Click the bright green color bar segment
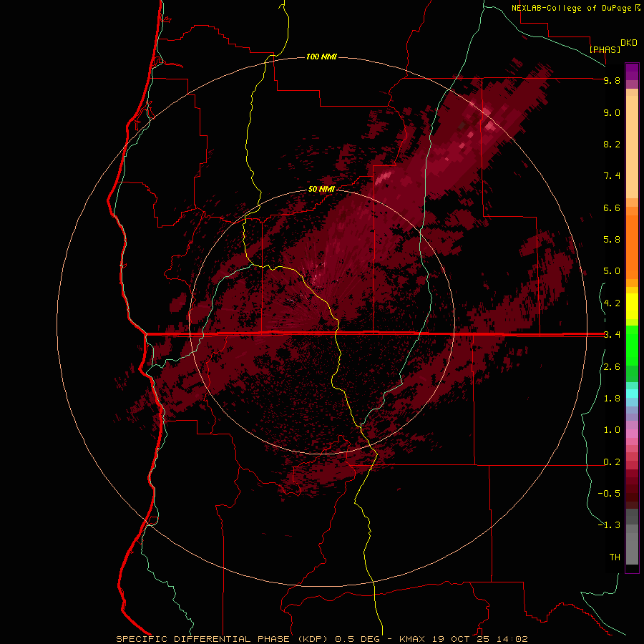The image size is (644, 644). click(x=632, y=346)
